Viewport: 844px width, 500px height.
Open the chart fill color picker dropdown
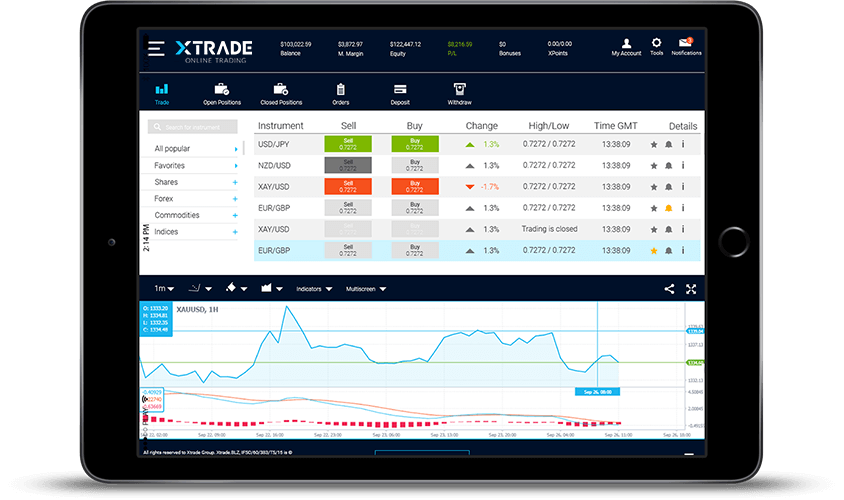pos(231,289)
